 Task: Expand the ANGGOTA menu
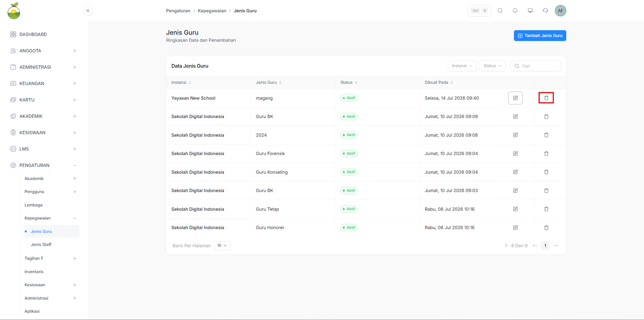coord(74,51)
